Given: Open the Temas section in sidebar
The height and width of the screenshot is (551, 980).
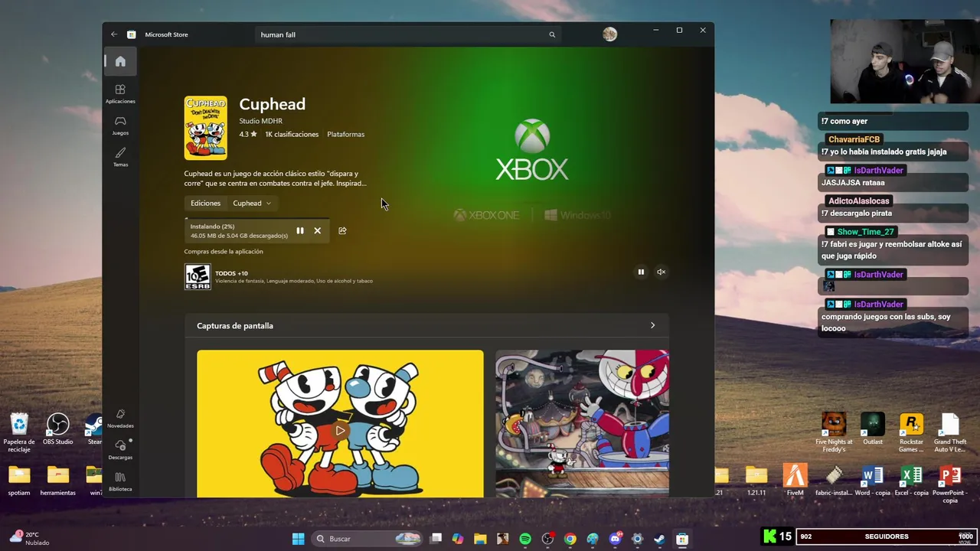Looking at the screenshot, I should pyautogui.click(x=120, y=158).
